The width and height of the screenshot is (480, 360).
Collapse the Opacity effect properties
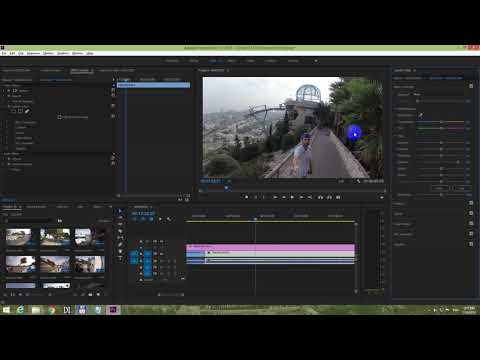[4, 96]
